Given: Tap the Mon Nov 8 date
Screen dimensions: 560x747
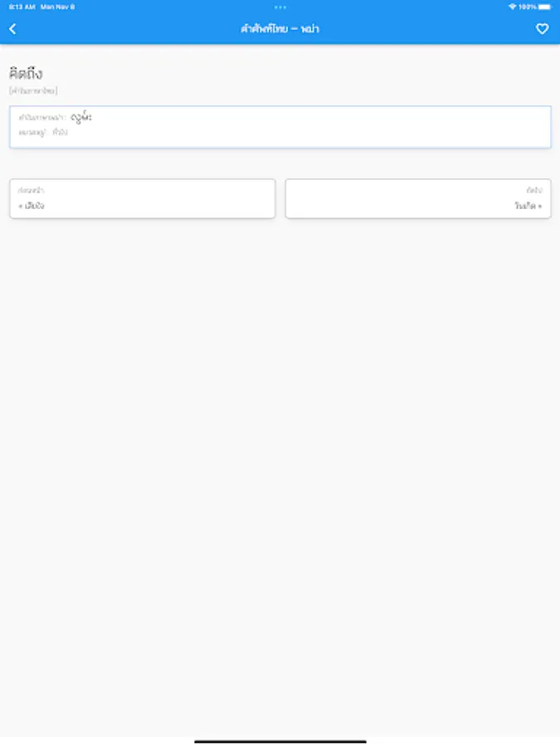Looking at the screenshot, I should [x=58, y=7].
